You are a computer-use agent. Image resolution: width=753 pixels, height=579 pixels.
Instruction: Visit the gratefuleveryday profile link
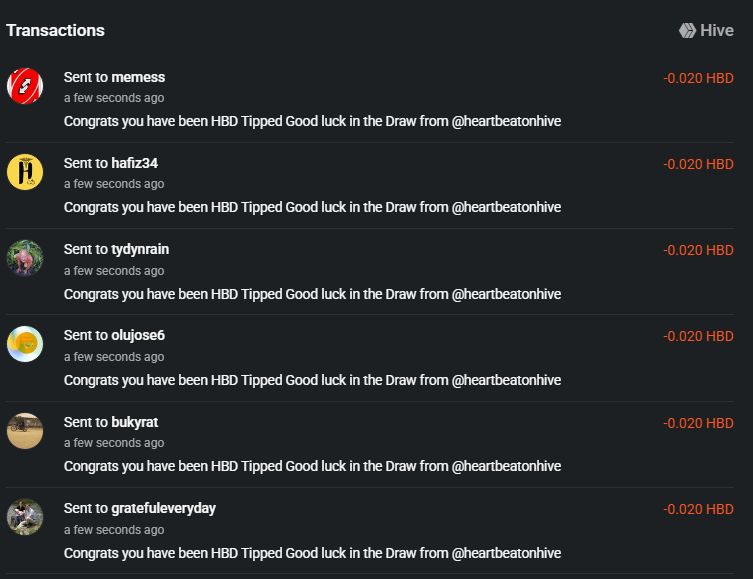click(x=163, y=508)
